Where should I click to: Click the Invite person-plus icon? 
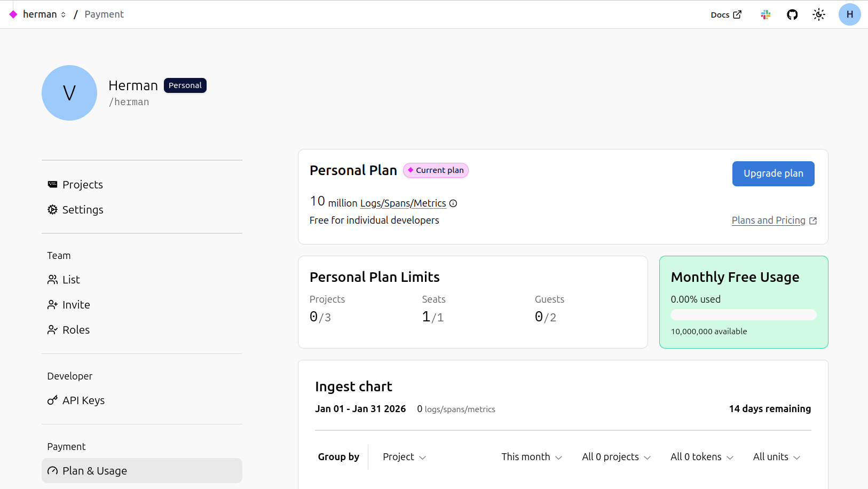[x=52, y=304]
